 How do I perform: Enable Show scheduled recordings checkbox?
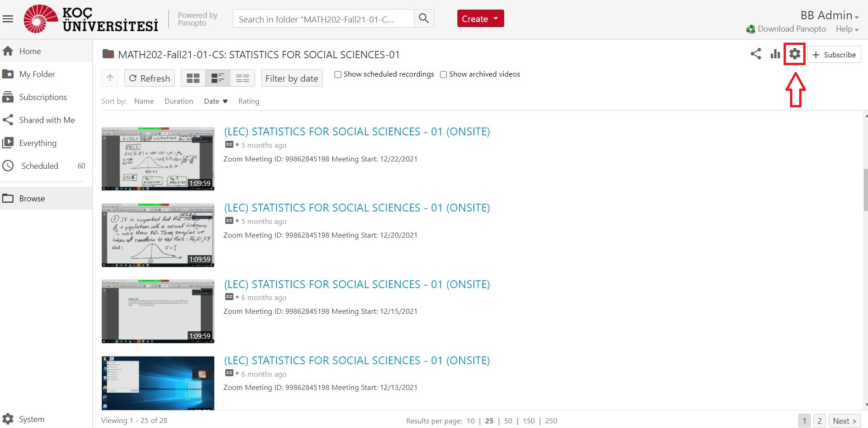(x=338, y=74)
